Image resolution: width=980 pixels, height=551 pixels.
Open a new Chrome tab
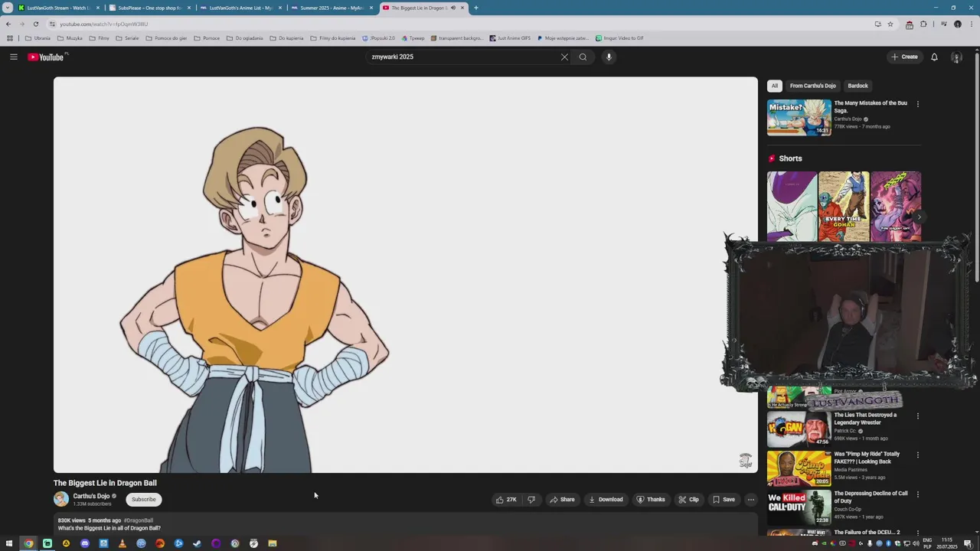(475, 8)
